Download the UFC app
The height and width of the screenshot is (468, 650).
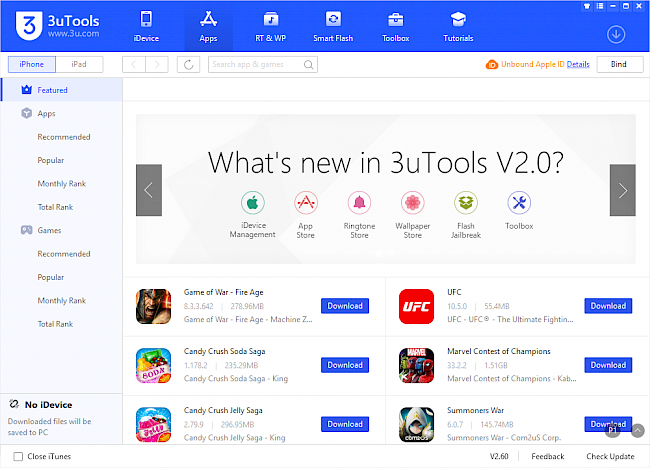pos(608,306)
